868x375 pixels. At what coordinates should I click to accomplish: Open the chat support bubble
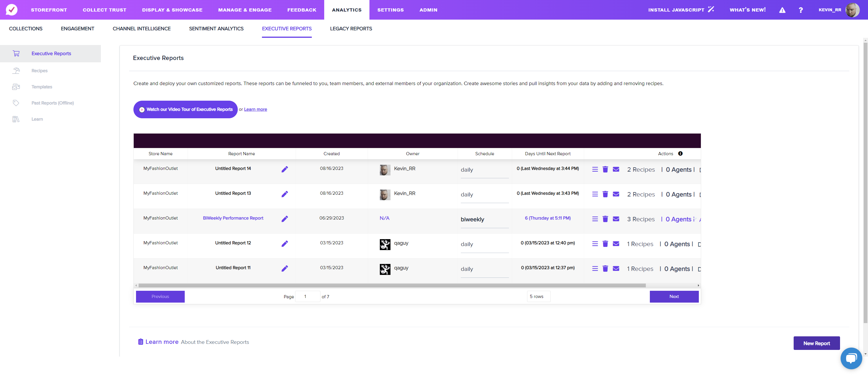pos(851,358)
